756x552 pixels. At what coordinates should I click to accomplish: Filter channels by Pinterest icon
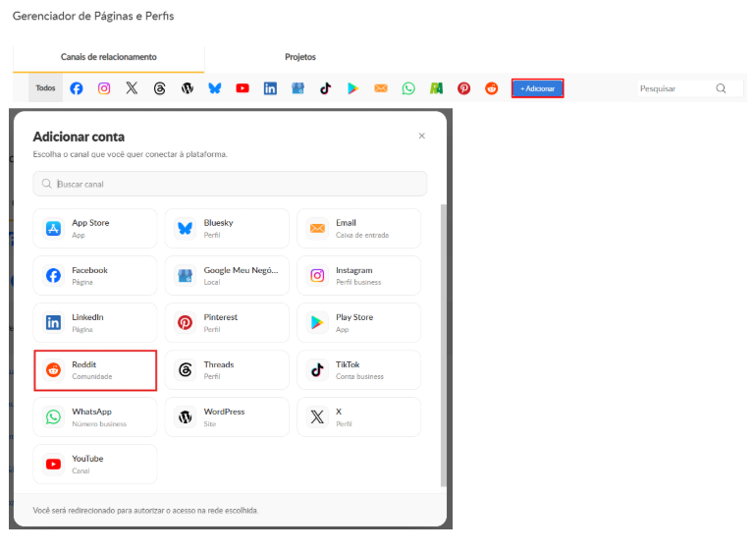coord(463,88)
